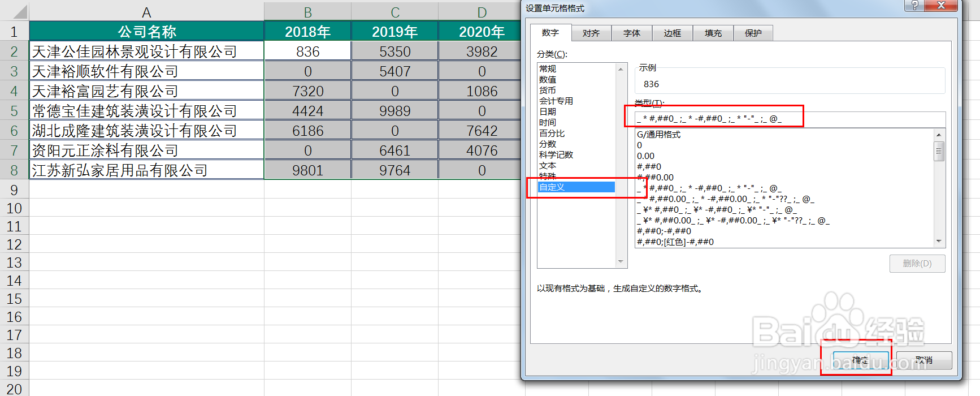Viewport: 980px width, 396px height.
Task: Select column B header
Action: pos(308,12)
